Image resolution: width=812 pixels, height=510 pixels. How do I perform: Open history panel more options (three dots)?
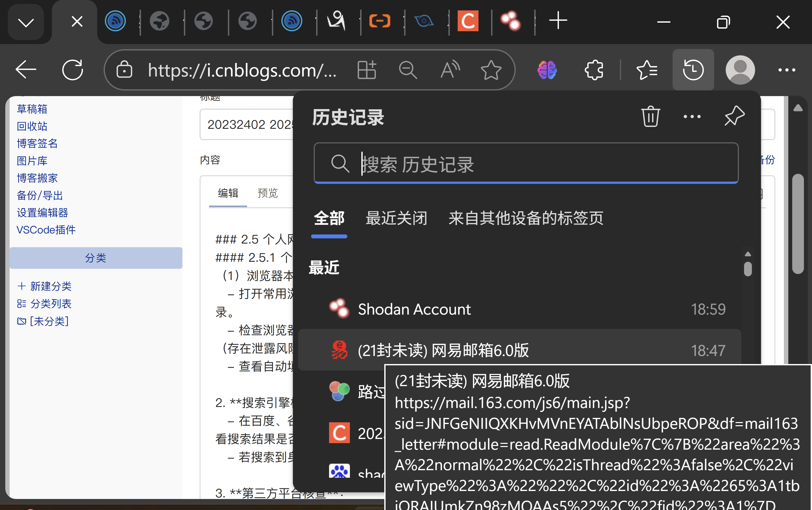point(692,117)
